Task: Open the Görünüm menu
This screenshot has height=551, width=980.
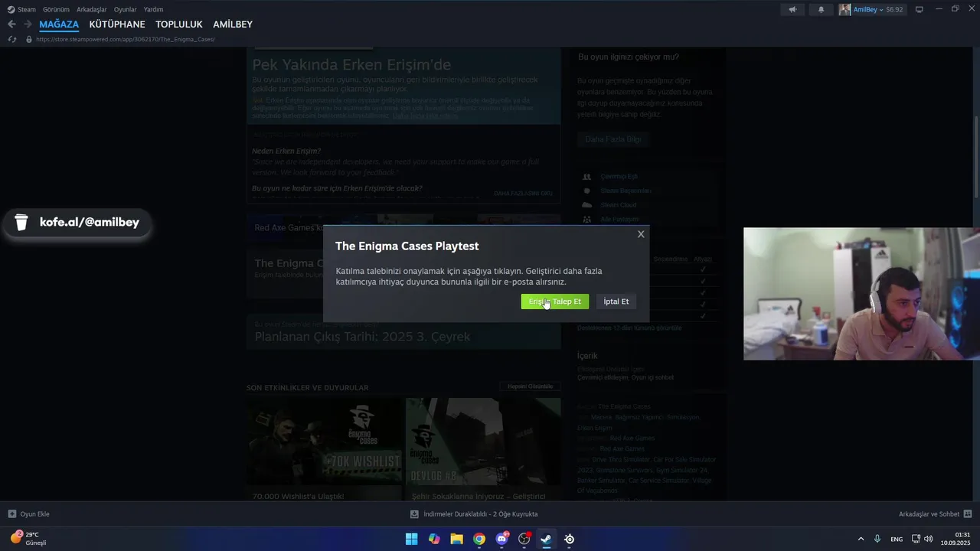Action: (56, 9)
